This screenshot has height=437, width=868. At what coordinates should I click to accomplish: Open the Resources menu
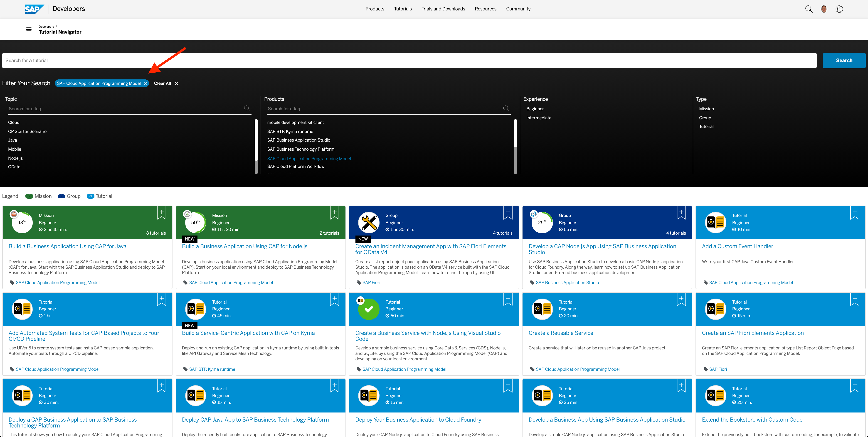coord(485,9)
